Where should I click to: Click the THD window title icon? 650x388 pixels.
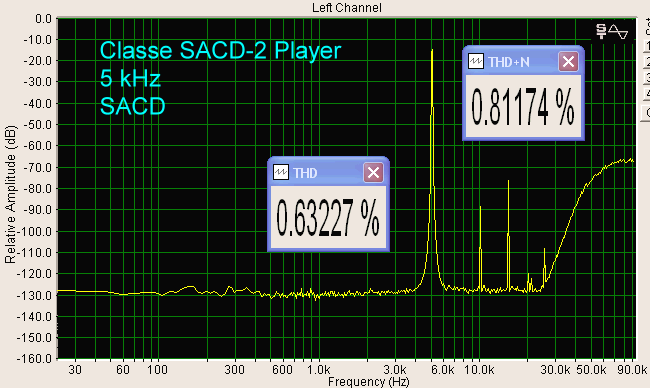coord(281,172)
